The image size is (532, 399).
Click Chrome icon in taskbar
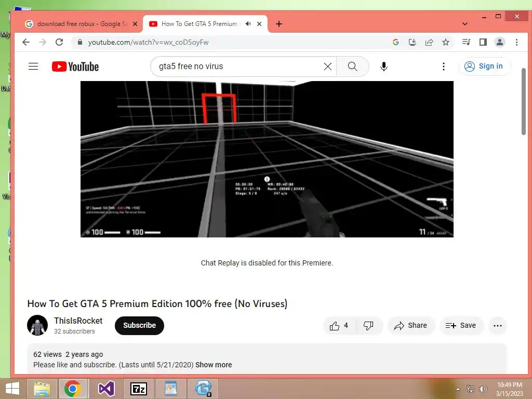[72, 389]
